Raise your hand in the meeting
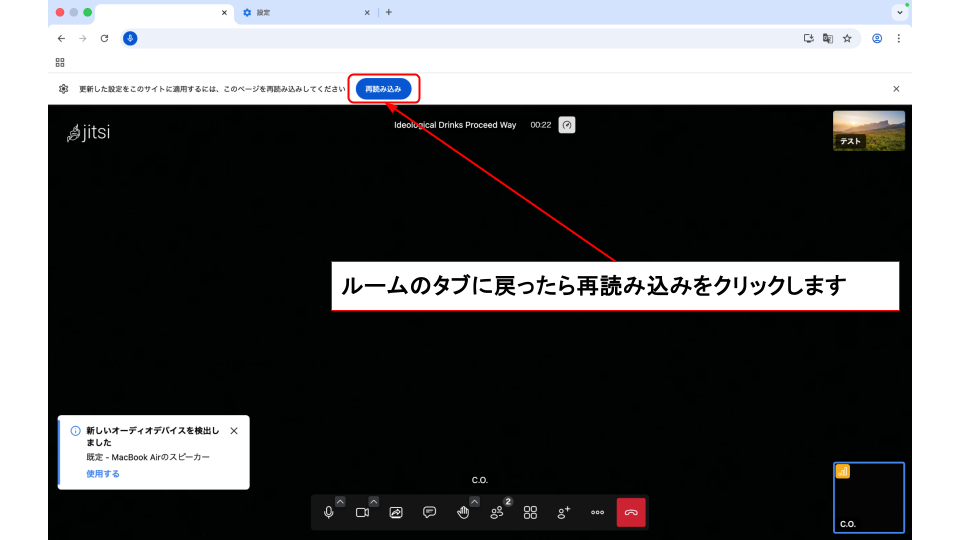Image resolution: width=960 pixels, height=540 pixels. (463, 512)
